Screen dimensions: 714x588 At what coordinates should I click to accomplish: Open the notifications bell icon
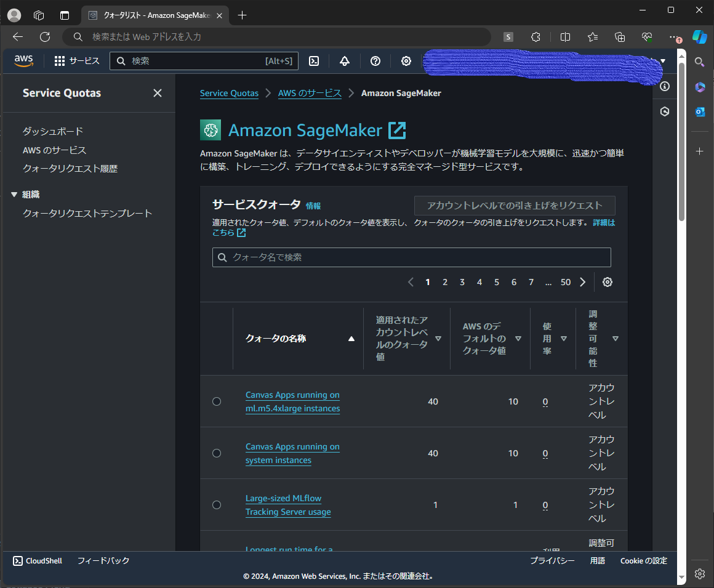click(x=345, y=61)
